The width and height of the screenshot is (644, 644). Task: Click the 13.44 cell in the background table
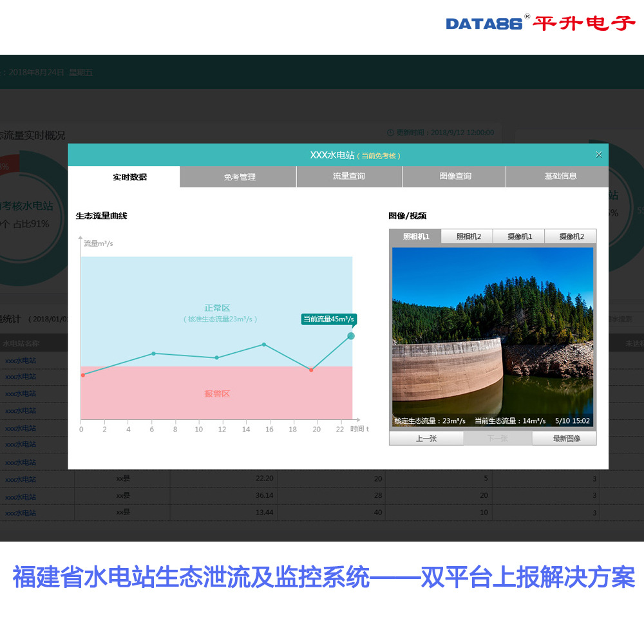coord(264,512)
